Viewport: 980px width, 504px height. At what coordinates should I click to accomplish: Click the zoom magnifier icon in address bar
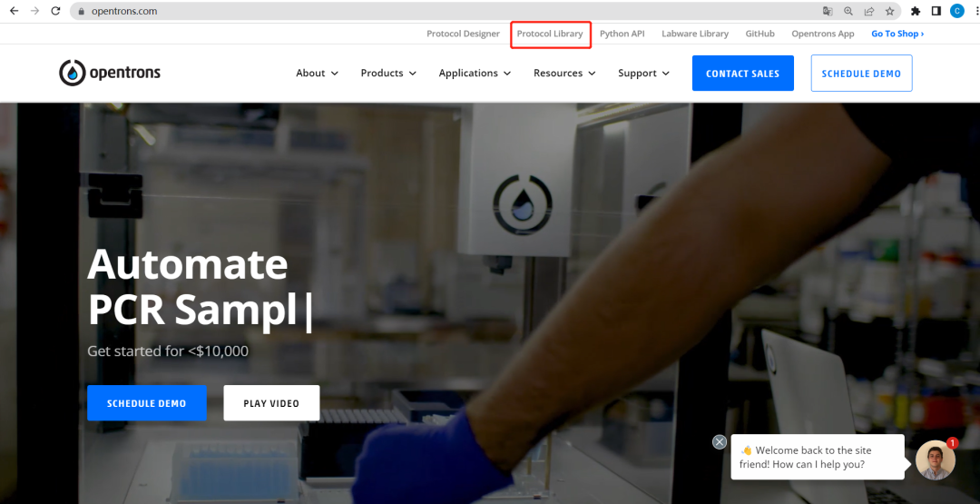[x=848, y=11]
